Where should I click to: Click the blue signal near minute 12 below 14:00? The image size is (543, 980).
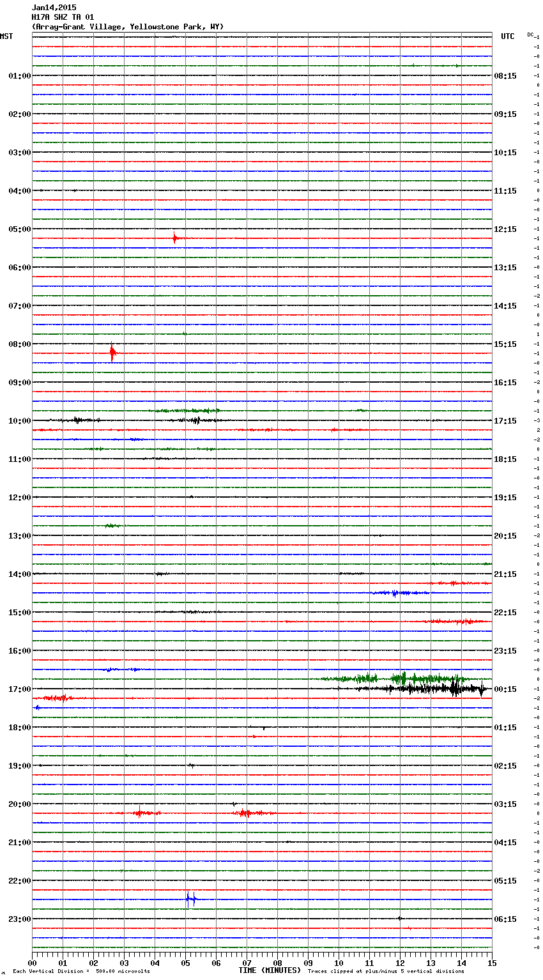(x=399, y=593)
